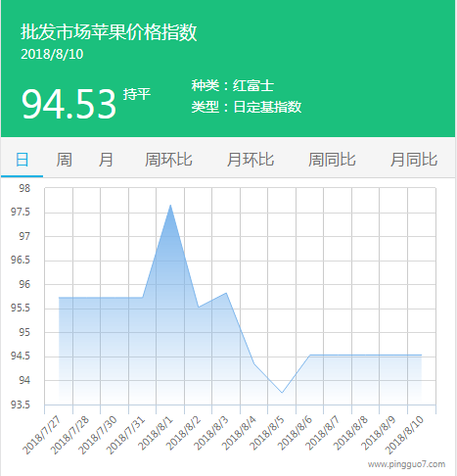Image resolution: width=457 pixels, height=476 pixels.
Task: Click the x-axis label 2018/8/8
Action: [350, 433]
